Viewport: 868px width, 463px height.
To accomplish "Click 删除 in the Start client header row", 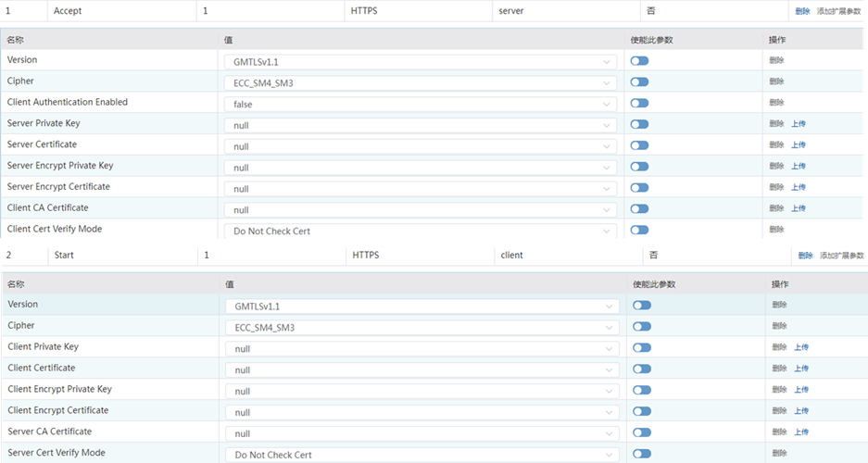I will [x=805, y=256].
